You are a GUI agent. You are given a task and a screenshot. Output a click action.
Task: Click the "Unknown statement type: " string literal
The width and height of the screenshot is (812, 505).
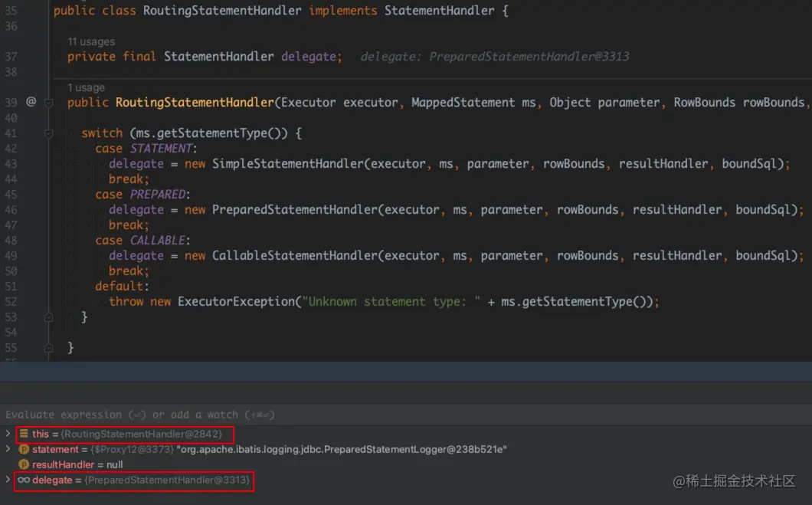coord(391,301)
